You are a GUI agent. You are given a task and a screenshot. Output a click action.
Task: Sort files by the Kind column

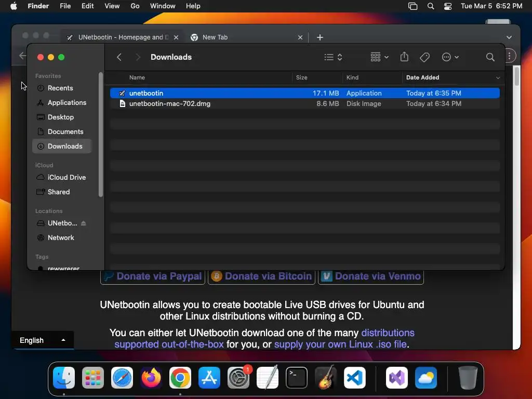(x=352, y=77)
